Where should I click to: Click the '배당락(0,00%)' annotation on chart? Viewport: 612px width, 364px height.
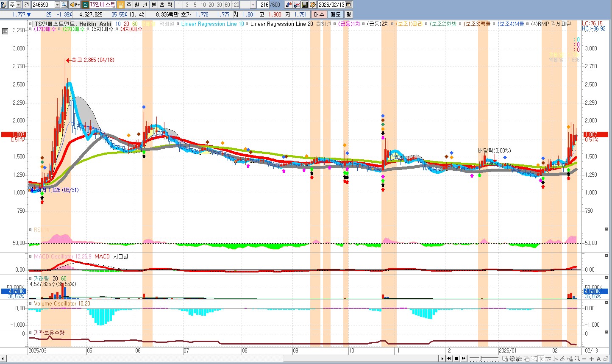[495, 150]
